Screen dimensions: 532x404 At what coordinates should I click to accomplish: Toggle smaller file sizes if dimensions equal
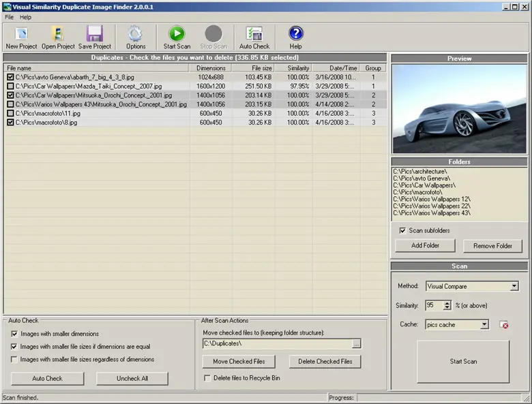click(x=14, y=346)
